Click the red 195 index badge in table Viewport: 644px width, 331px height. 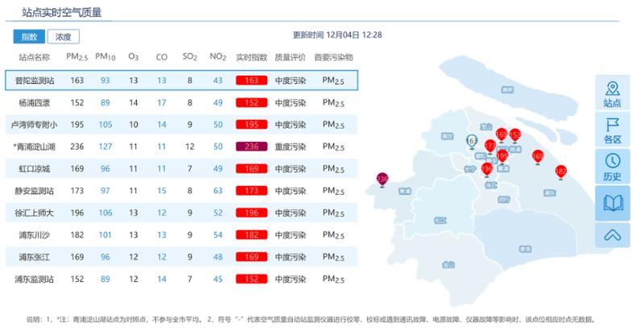coord(250,125)
